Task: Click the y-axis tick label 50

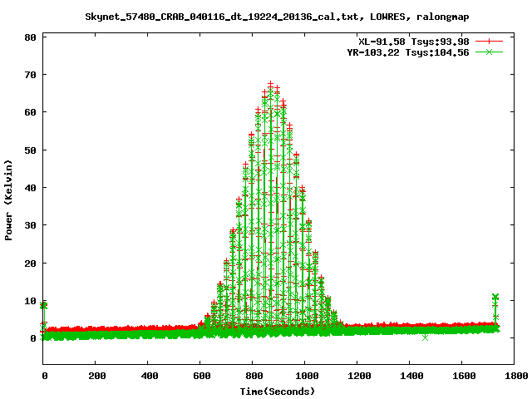Action: (x=30, y=150)
